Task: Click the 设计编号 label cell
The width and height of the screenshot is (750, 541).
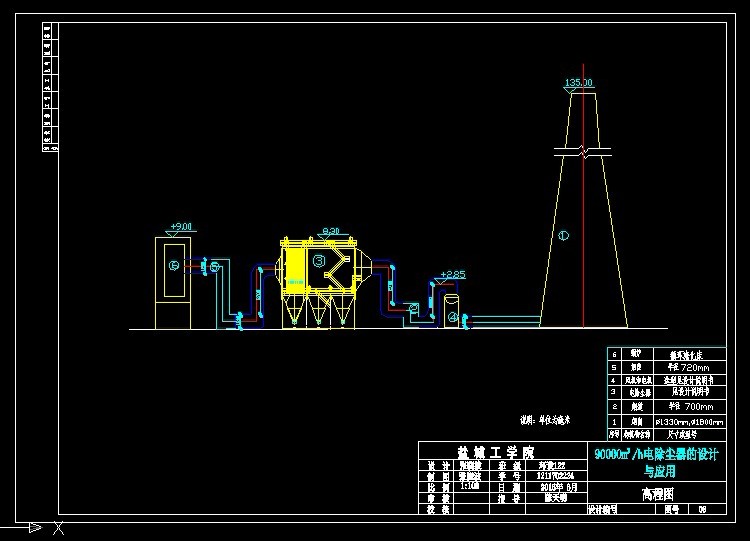Action: [603, 509]
